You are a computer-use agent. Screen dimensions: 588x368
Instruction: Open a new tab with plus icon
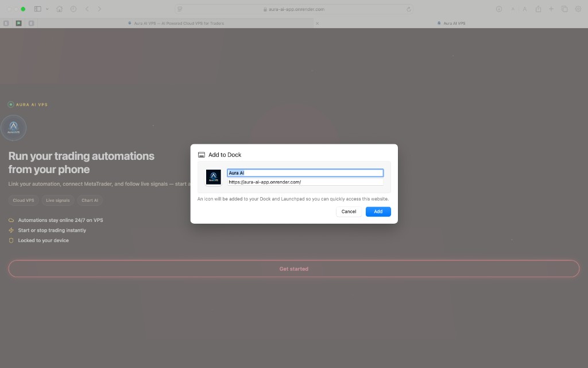click(x=551, y=9)
